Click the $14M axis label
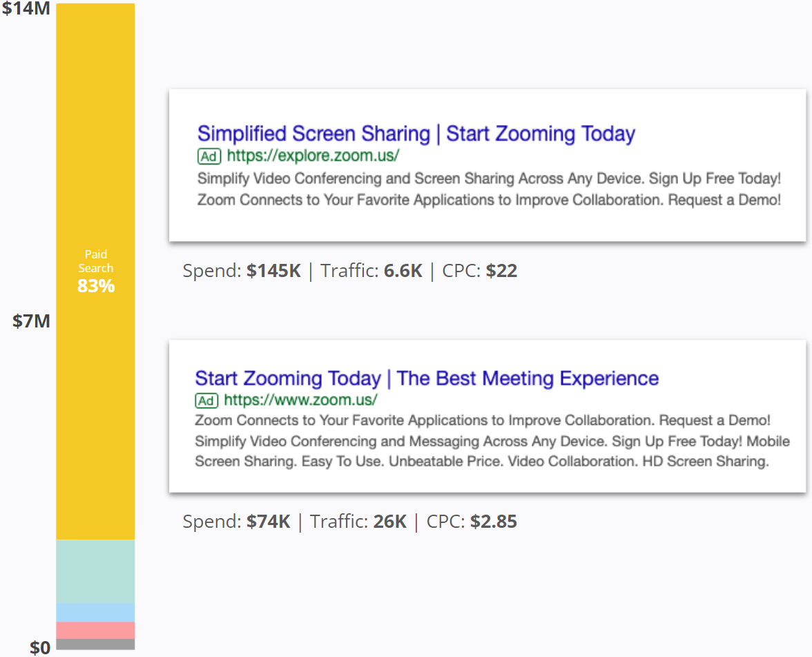Screen dimensions: 812x657 (x=26, y=10)
